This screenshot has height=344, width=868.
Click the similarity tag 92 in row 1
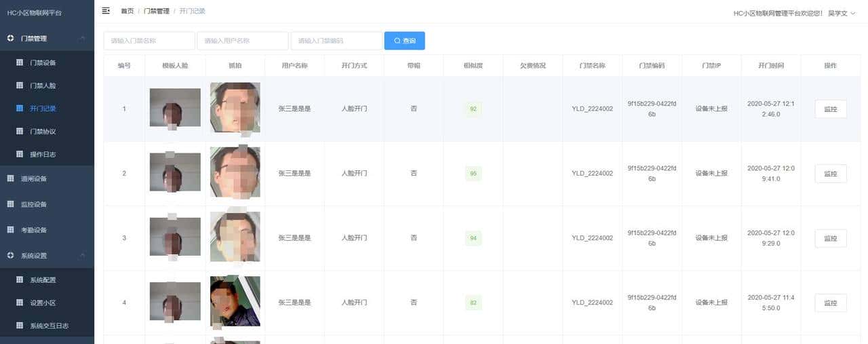[x=473, y=109]
